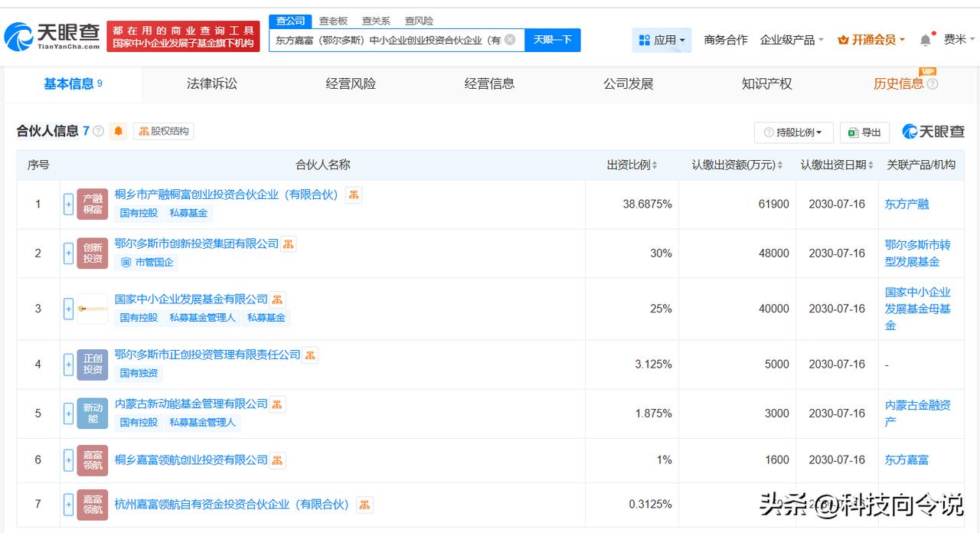Expand row 2 鄂尔多斯市创新投资集团 with plus button
The height and width of the screenshot is (533, 980).
(68, 253)
